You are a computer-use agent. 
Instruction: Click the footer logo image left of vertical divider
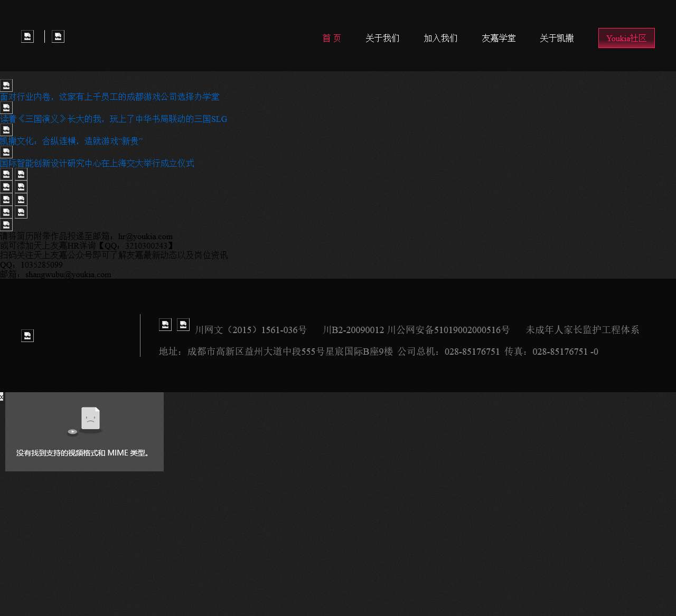[27, 336]
